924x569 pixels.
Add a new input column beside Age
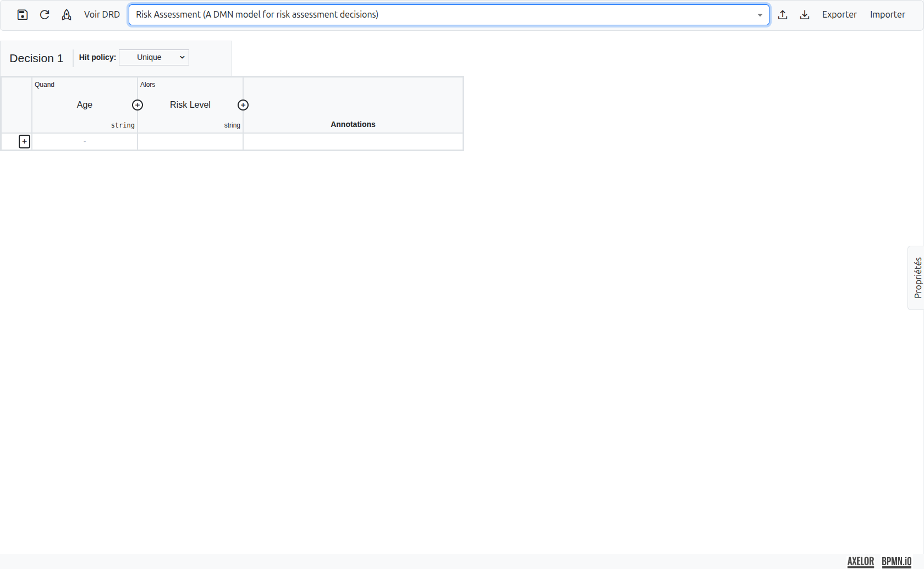(x=137, y=104)
